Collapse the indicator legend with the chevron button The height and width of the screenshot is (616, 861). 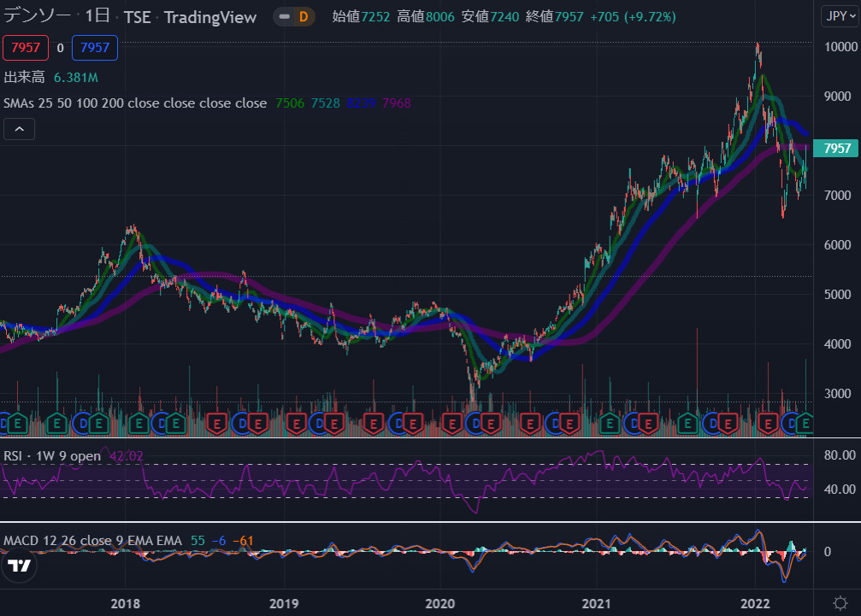(x=19, y=129)
